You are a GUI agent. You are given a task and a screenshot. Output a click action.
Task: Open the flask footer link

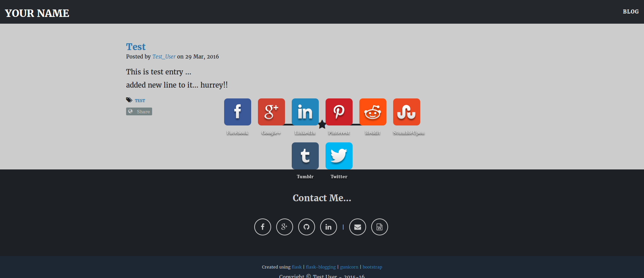tap(296, 267)
